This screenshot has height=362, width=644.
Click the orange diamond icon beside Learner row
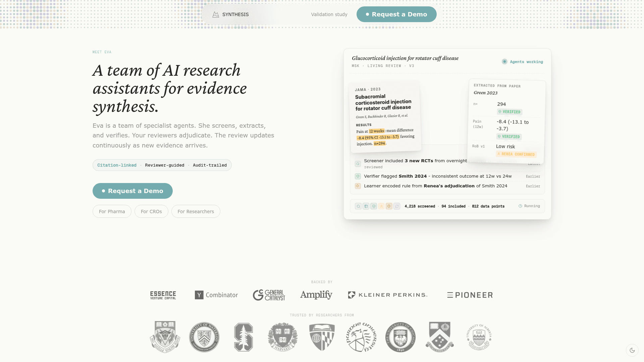pos(358,186)
